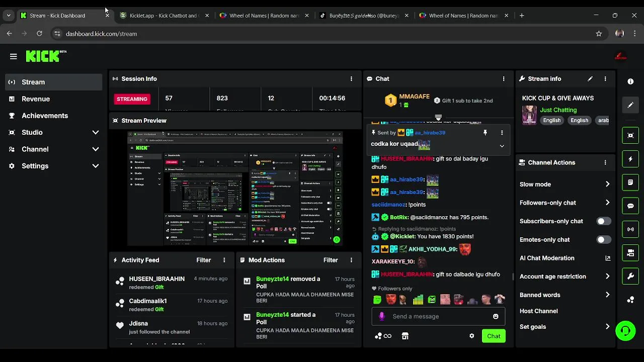Click Filter in Activity Feed

coord(204,260)
